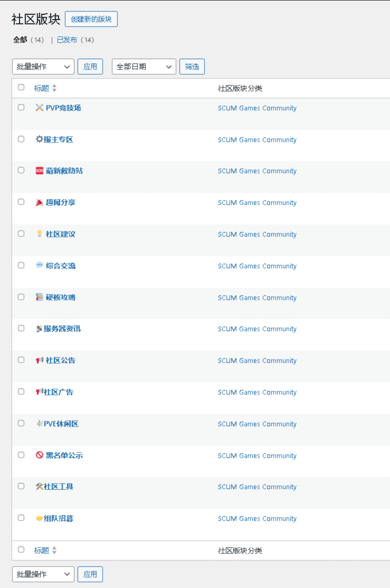Screen dimensions: 390x588
Task: Click the crossed swords icon beside PVP竞技场
Action: [39, 107]
